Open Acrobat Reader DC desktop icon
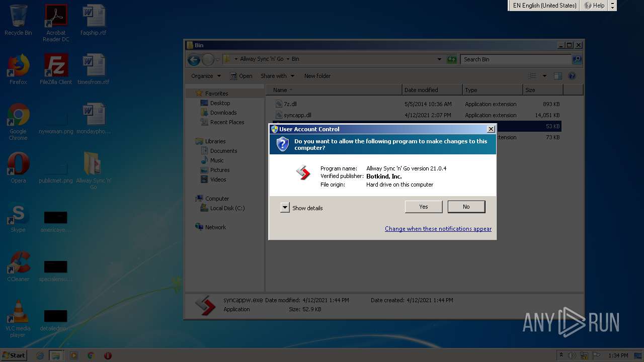 (56, 23)
